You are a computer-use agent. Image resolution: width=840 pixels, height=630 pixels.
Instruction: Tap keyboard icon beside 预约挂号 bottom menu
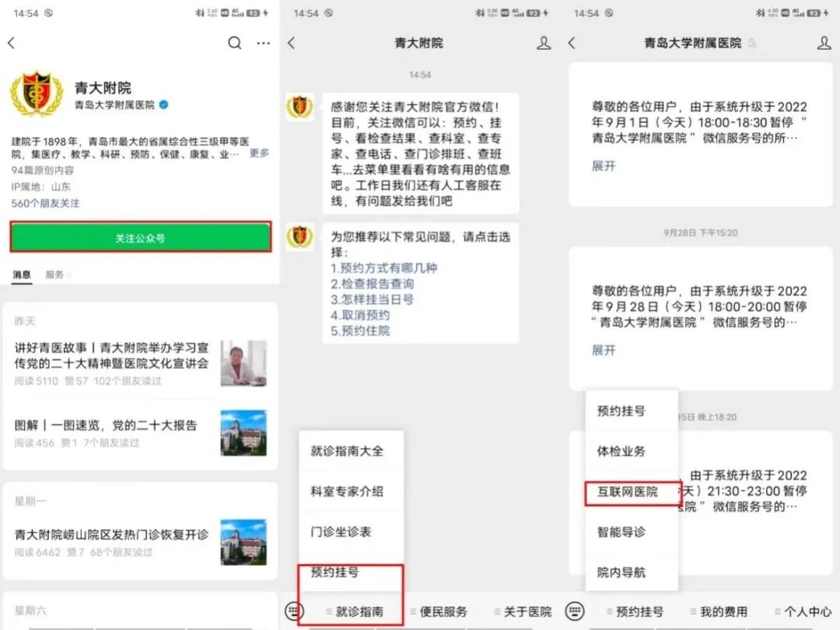[574, 611]
